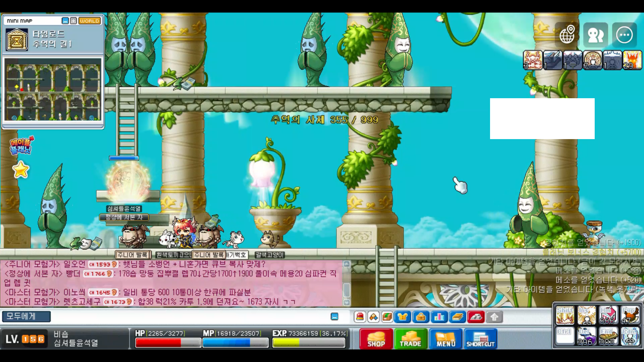This screenshot has height=362, width=644.
Task: Open the Maple Planet event icon
Action: point(21,146)
